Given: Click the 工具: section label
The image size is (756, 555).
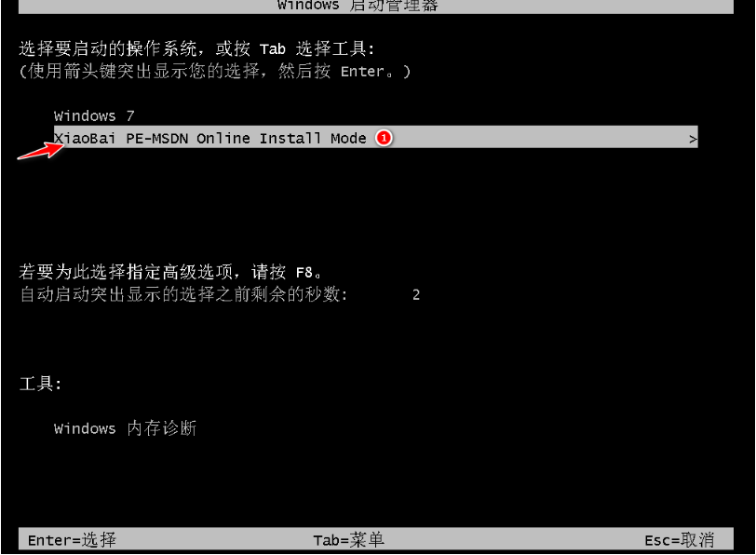Looking at the screenshot, I should click(x=41, y=384).
